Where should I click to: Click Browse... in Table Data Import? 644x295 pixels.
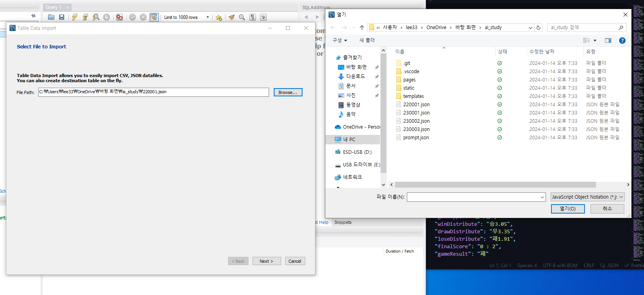[288, 92]
